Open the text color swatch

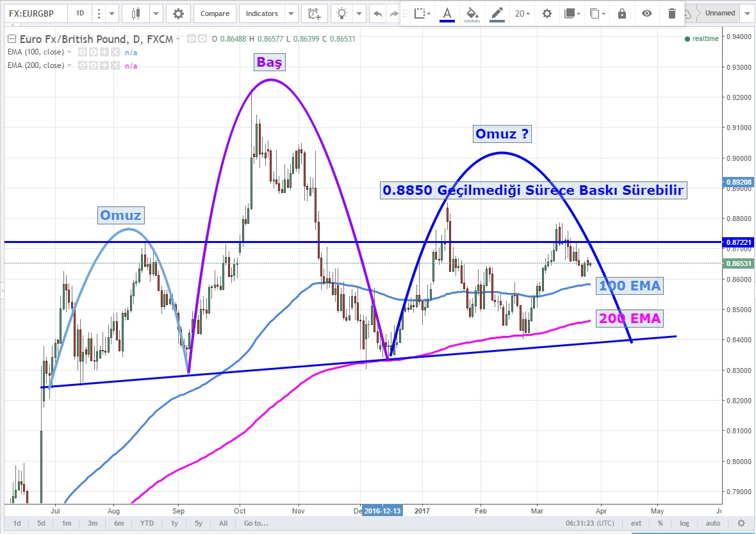447,13
